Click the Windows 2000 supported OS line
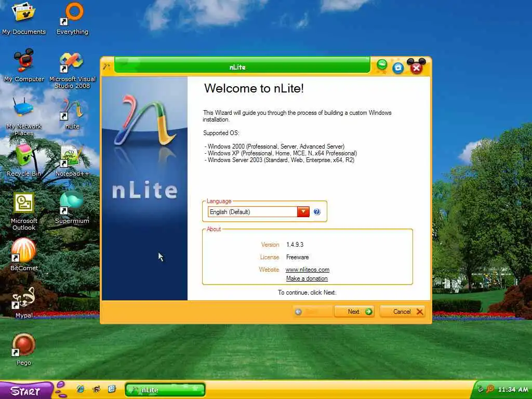Screen dimensions: 532x399 [274, 147]
